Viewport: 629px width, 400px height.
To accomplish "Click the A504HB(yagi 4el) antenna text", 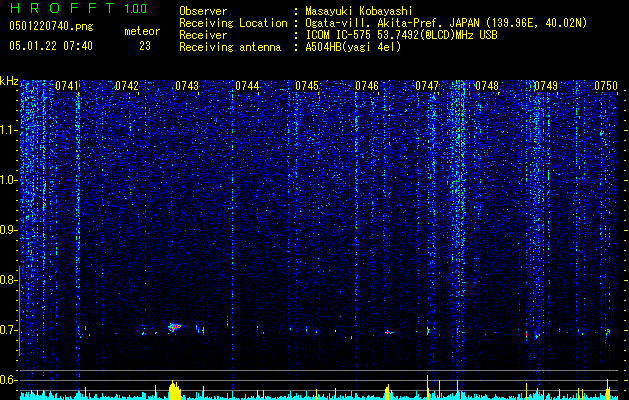I will point(353,47).
